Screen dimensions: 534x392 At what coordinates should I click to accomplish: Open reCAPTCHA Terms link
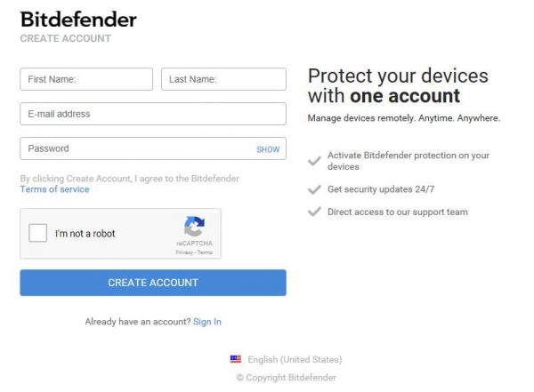point(205,252)
